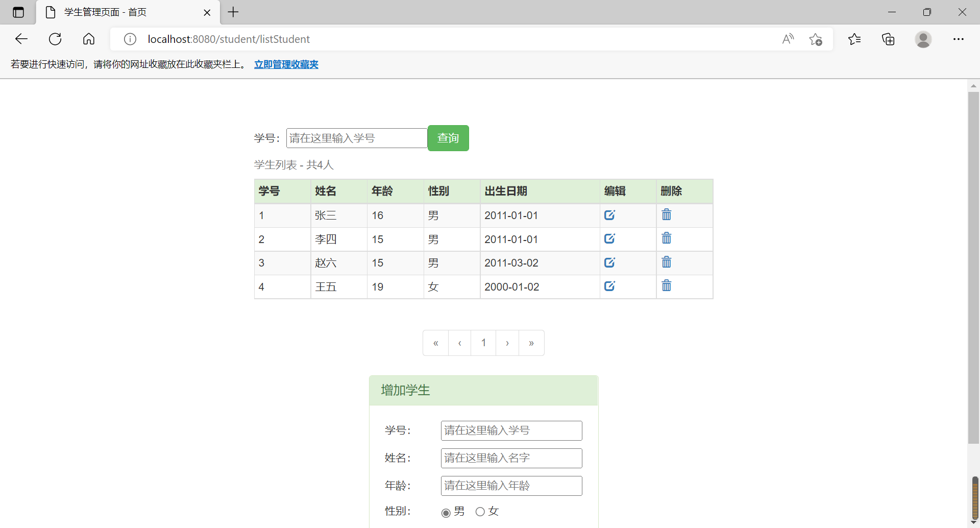Click the age 19 cell
The image size is (980, 528).
click(396, 287)
